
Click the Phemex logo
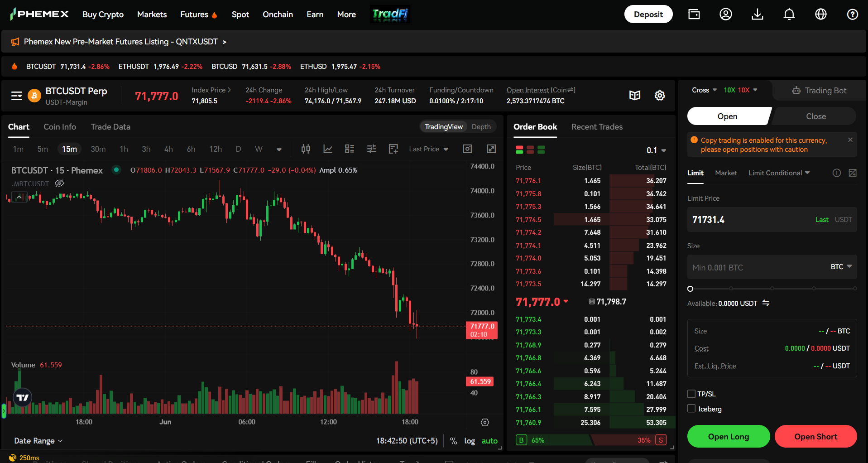tap(39, 14)
